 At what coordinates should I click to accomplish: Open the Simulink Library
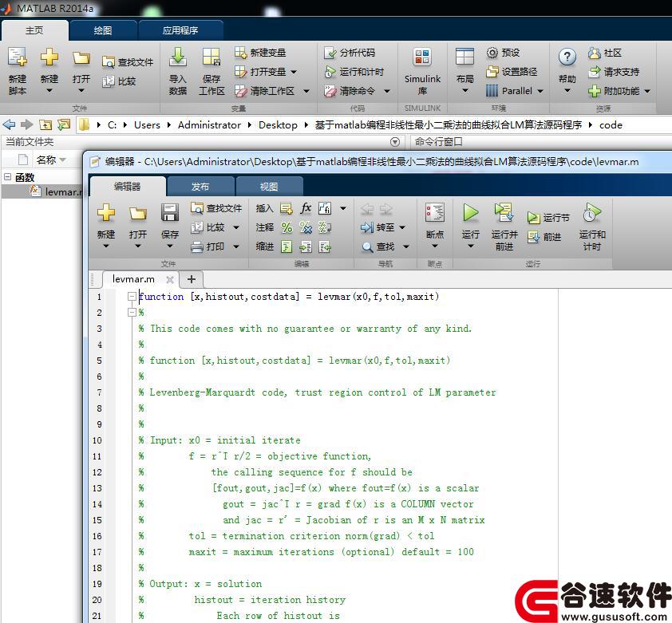click(x=422, y=57)
